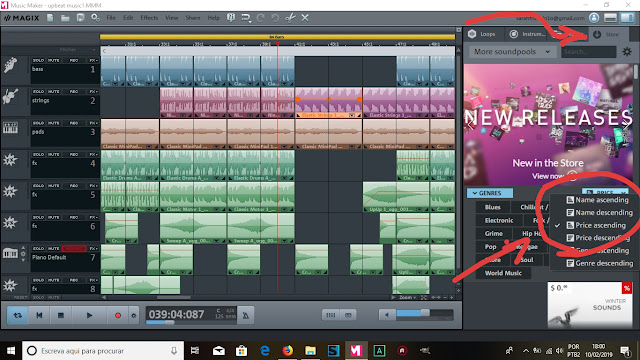Image resolution: width=640 pixels, height=360 pixels.
Task: Toggle the metronome button
Action: pyautogui.click(x=245, y=315)
